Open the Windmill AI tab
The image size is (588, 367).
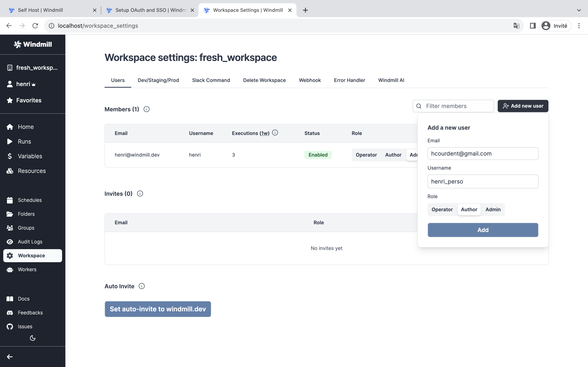pos(391,80)
